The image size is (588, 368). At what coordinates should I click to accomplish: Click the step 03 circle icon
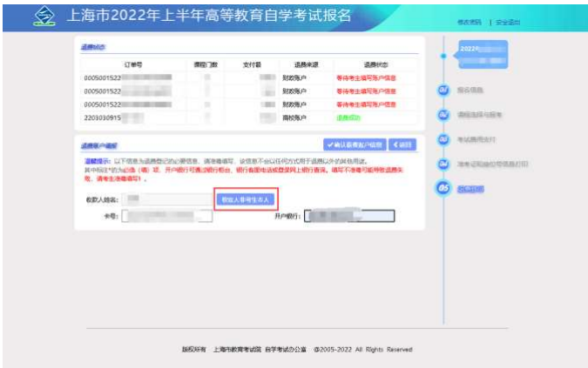pyautogui.click(x=443, y=139)
